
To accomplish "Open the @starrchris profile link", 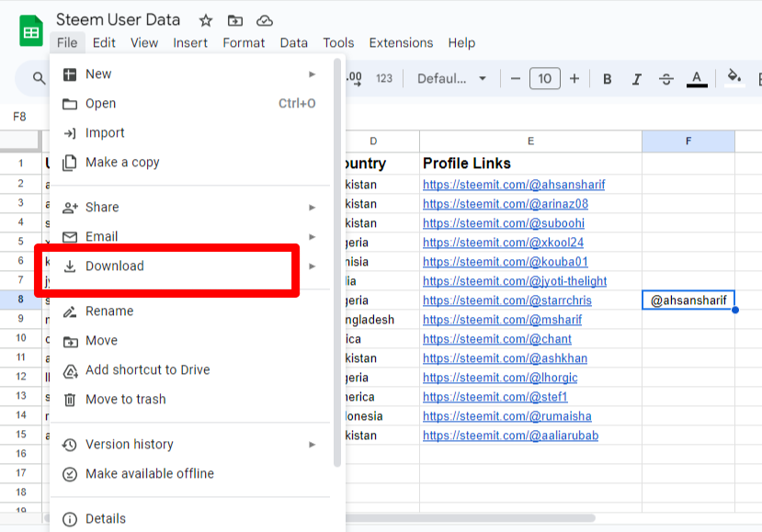I will pos(506,300).
